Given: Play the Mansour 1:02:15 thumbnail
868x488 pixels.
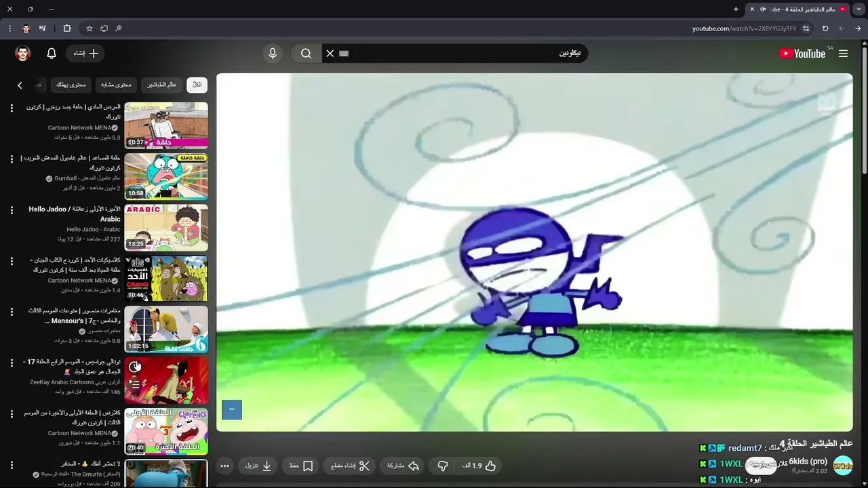Looking at the screenshot, I should [166, 329].
